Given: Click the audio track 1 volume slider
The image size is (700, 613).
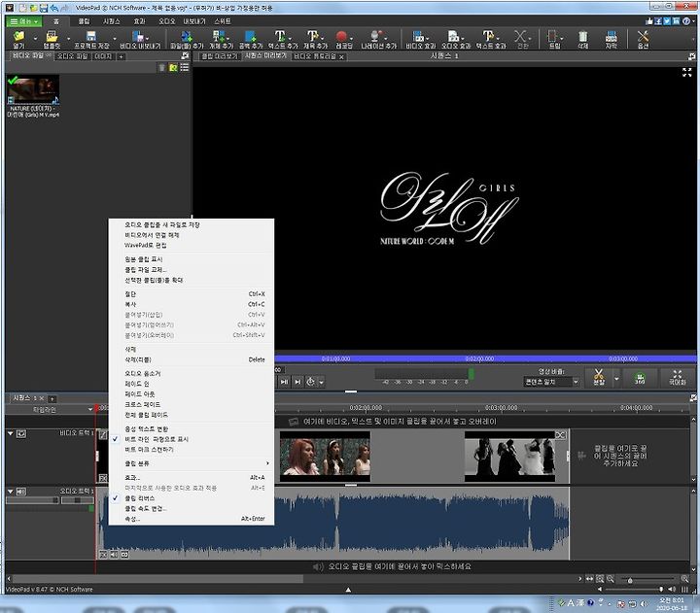Looking at the screenshot, I should point(31,500).
